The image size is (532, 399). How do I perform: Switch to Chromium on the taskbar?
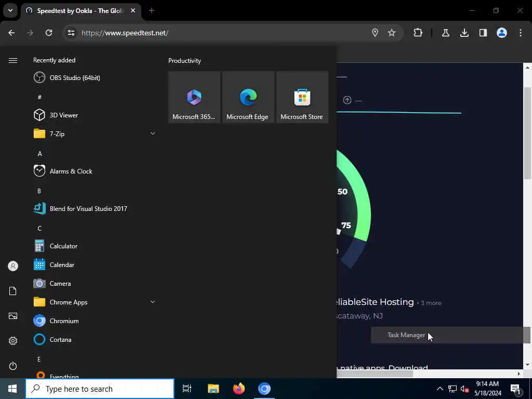pos(264,389)
